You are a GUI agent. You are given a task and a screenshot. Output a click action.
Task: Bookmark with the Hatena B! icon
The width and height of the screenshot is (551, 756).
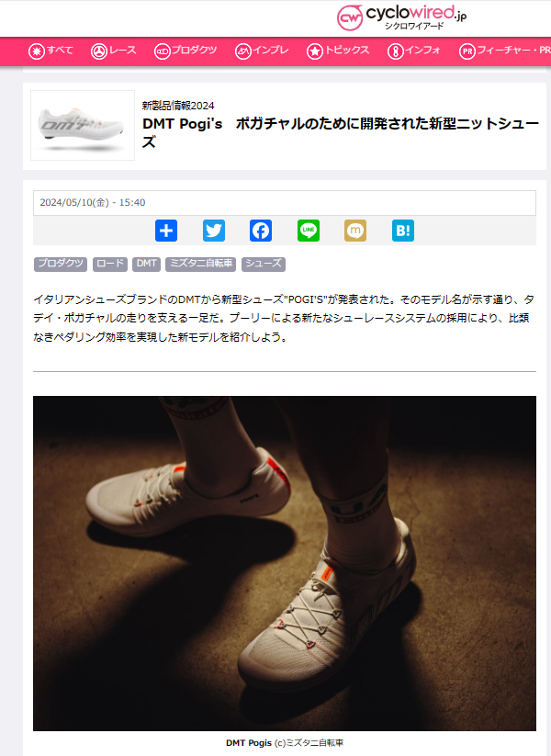click(x=403, y=231)
